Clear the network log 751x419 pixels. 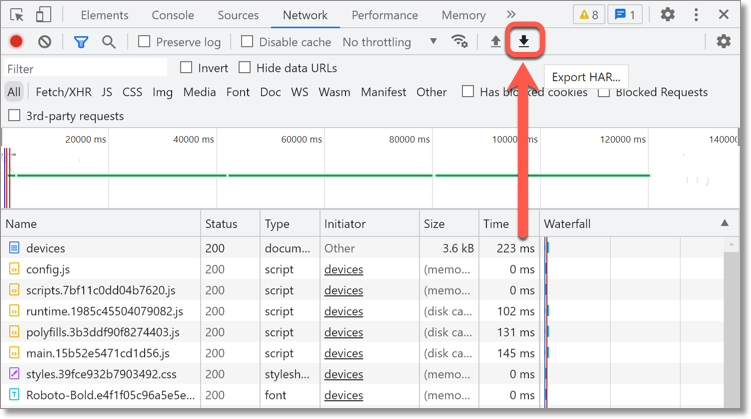coord(45,42)
